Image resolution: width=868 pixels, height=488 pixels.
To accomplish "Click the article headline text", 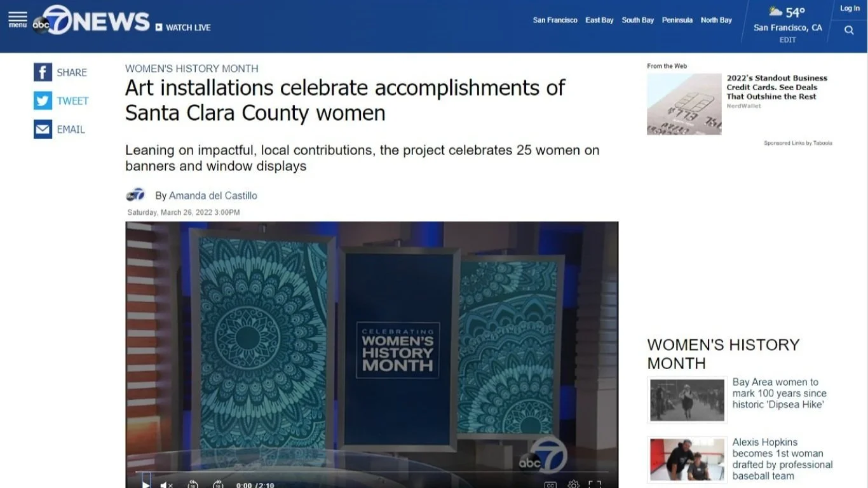I will 345,100.
